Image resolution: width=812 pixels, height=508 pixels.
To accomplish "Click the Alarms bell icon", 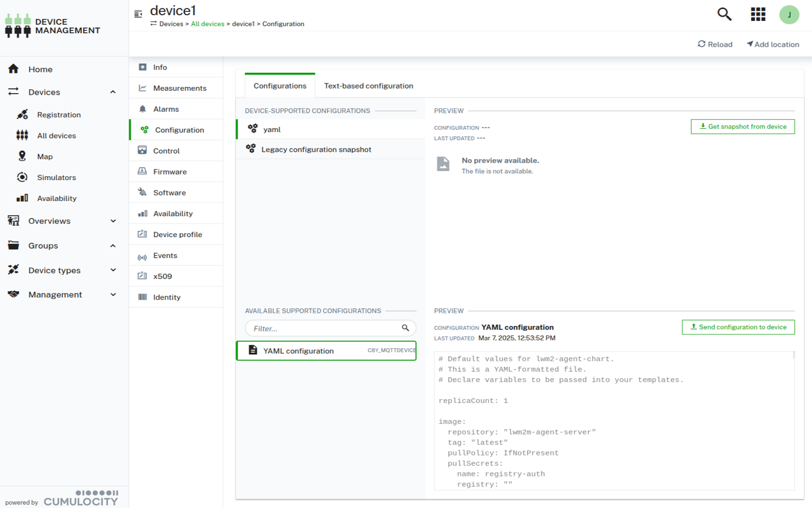I will [x=143, y=109].
